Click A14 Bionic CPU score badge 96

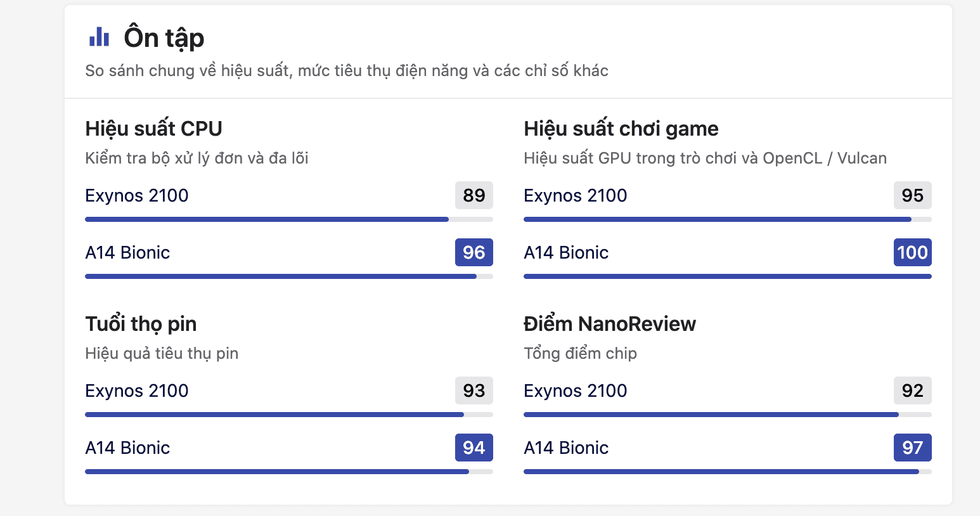[x=474, y=252]
